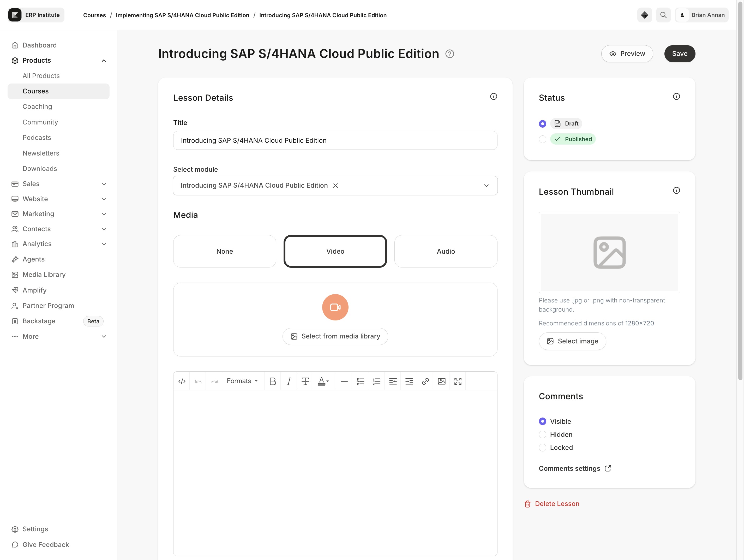
Task: Expand the Contacts sidebar section
Action: coord(104,229)
